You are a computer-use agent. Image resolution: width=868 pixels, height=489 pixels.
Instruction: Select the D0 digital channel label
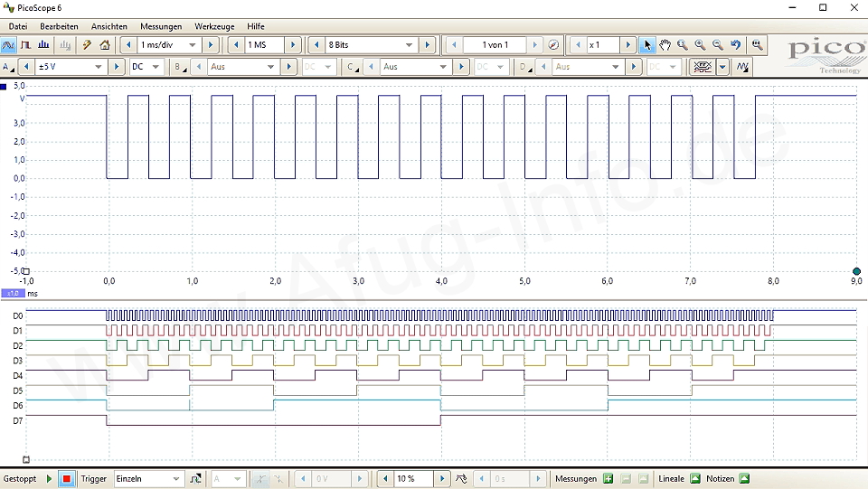(18, 315)
